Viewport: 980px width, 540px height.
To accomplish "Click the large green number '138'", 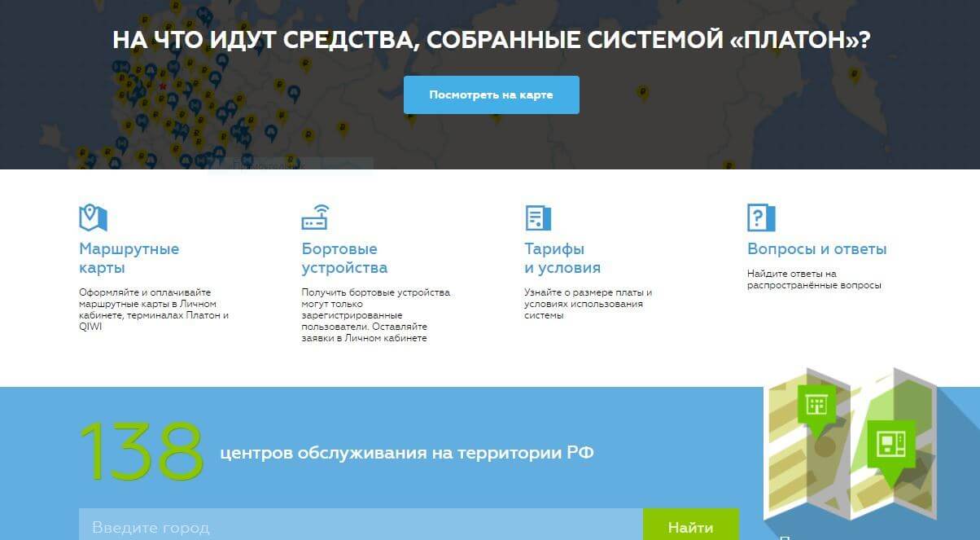I will [141, 450].
